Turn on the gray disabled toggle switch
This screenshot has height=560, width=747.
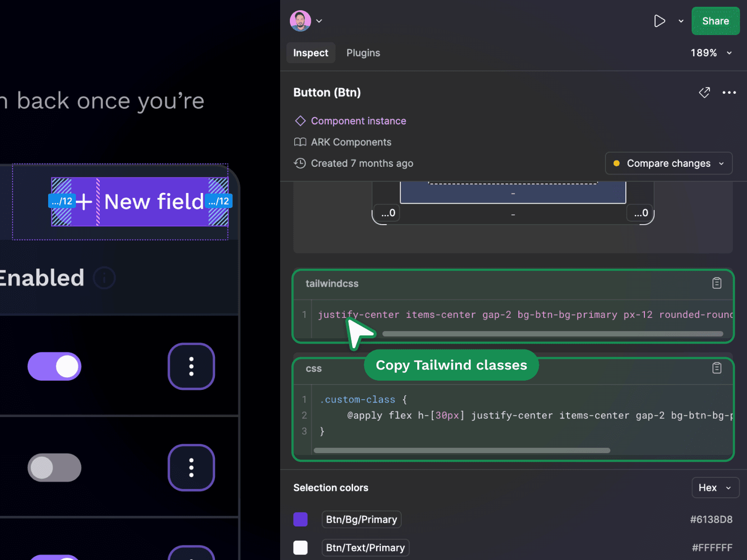point(54,468)
